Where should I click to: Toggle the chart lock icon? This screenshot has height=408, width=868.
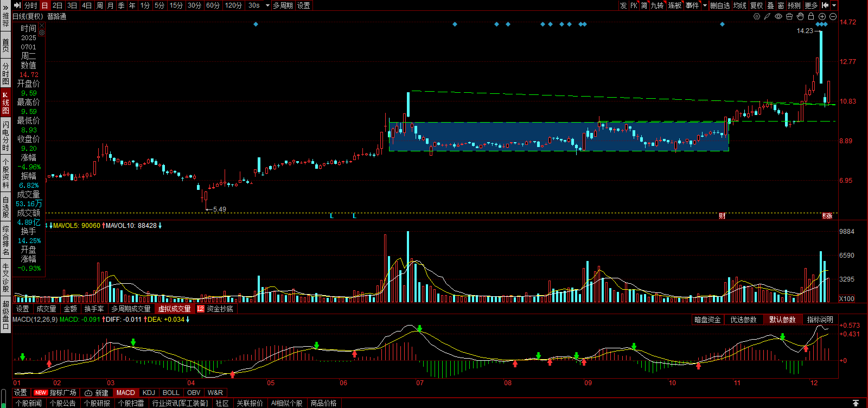point(811,16)
